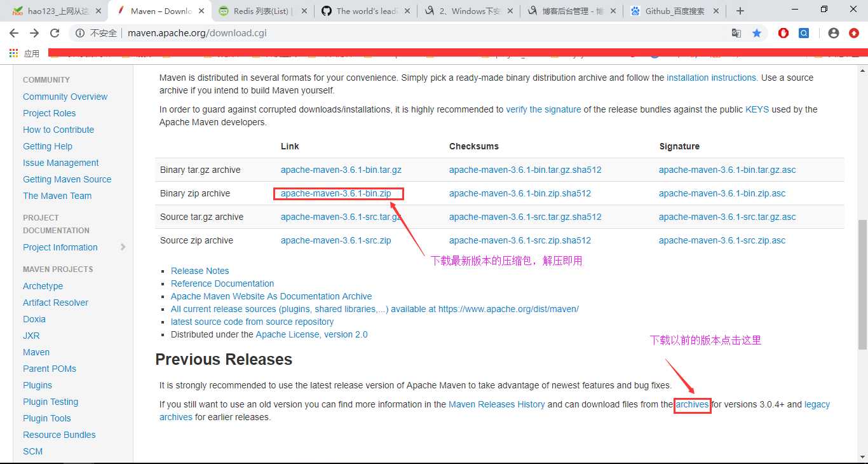This screenshot has height=464, width=868.
Task: Open apache-maven-3.6.1-bin.zip.asc signature
Action: 722,193
